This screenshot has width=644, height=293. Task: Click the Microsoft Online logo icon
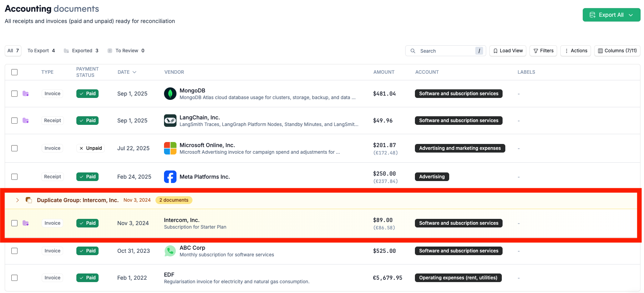tap(170, 148)
